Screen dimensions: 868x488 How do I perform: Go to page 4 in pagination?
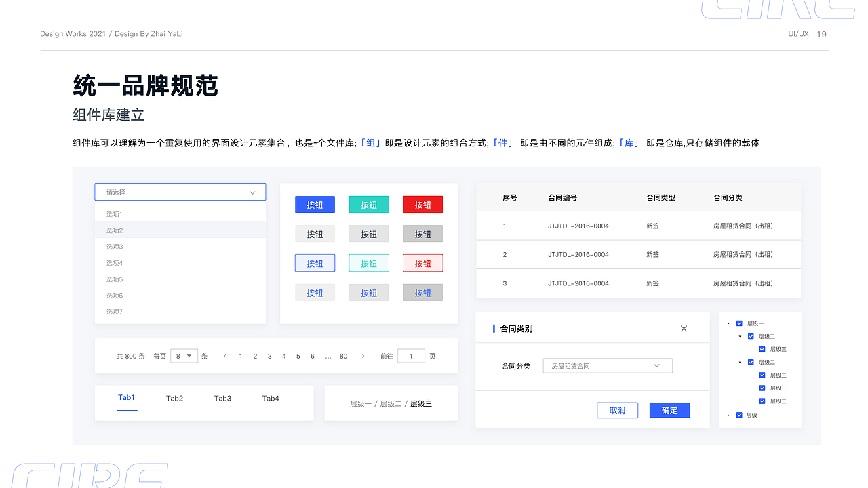point(283,356)
